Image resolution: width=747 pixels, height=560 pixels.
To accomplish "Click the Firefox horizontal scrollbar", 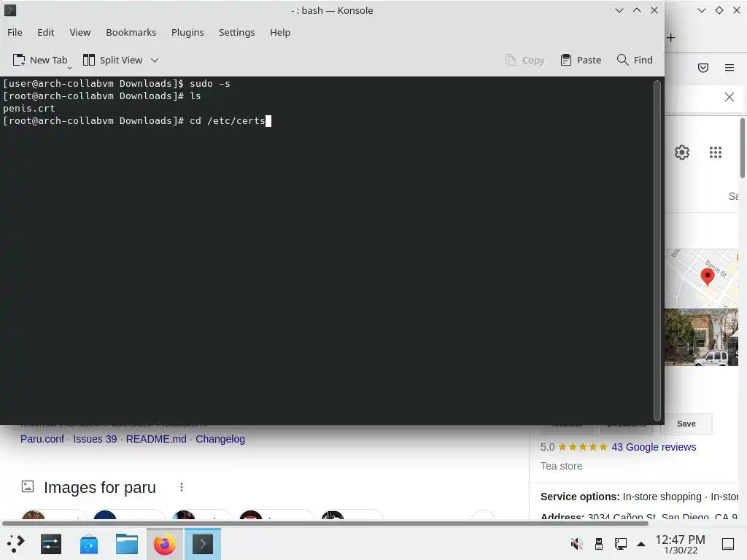I will (x=325, y=524).
